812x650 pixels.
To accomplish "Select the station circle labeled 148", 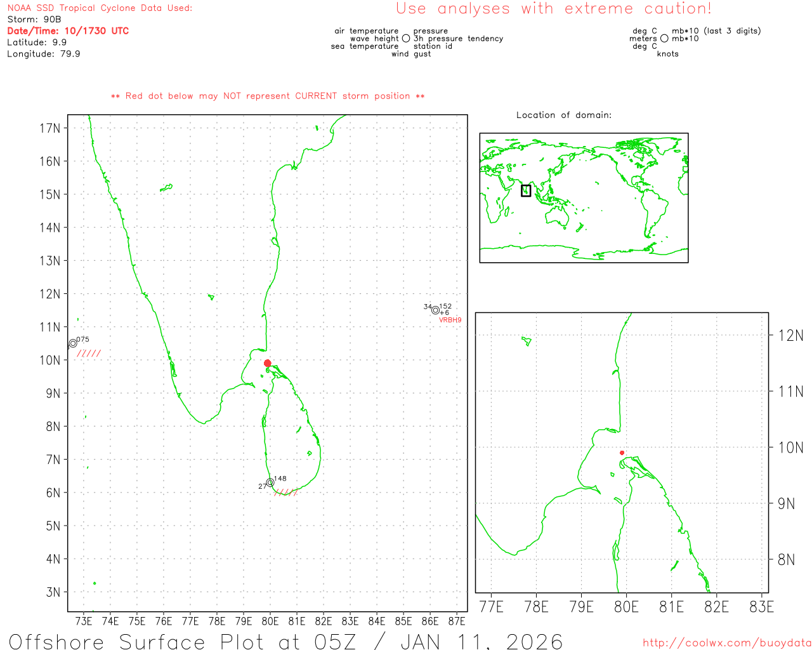I will pyautogui.click(x=270, y=482).
